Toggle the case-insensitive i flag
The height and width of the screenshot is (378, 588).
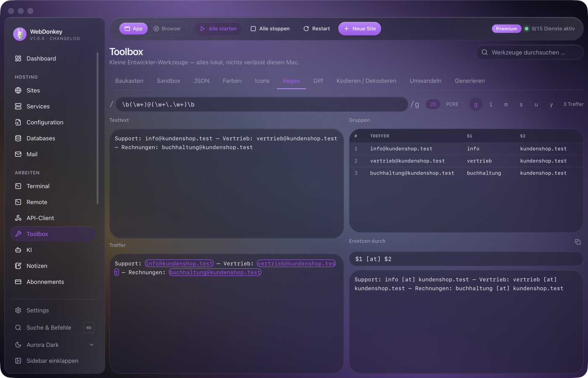(x=491, y=105)
